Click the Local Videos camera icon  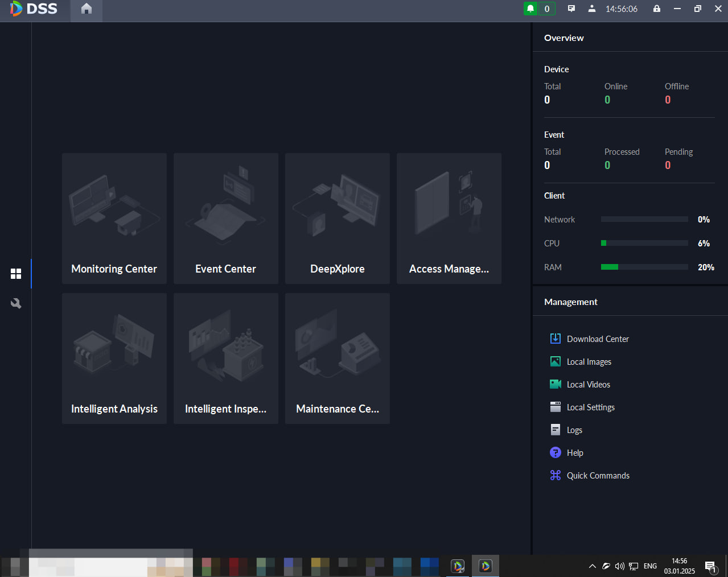click(556, 384)
